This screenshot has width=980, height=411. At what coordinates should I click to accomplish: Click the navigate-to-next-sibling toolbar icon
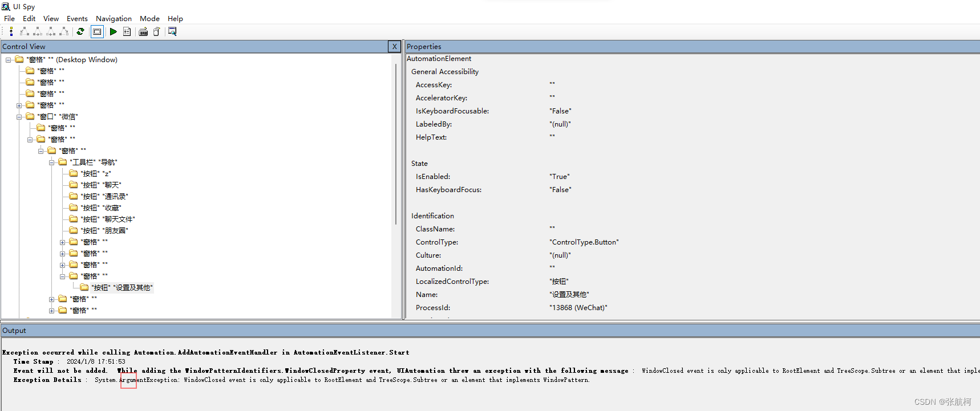click(38, 32)
